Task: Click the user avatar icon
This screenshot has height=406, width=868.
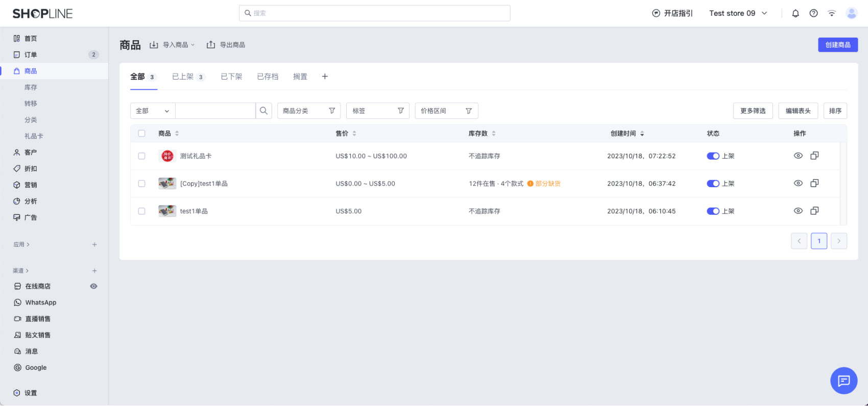Action: 851,13
